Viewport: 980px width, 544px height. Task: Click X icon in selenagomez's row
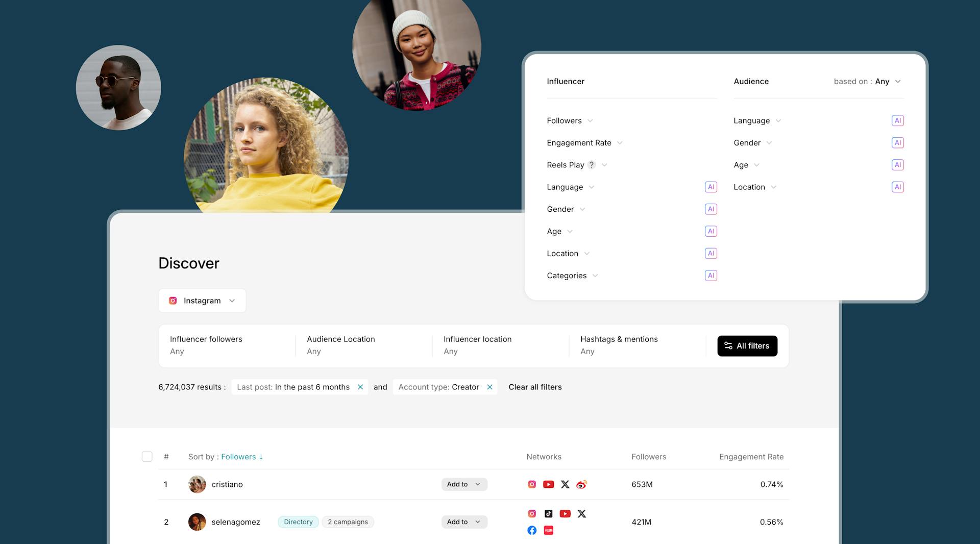582,514
